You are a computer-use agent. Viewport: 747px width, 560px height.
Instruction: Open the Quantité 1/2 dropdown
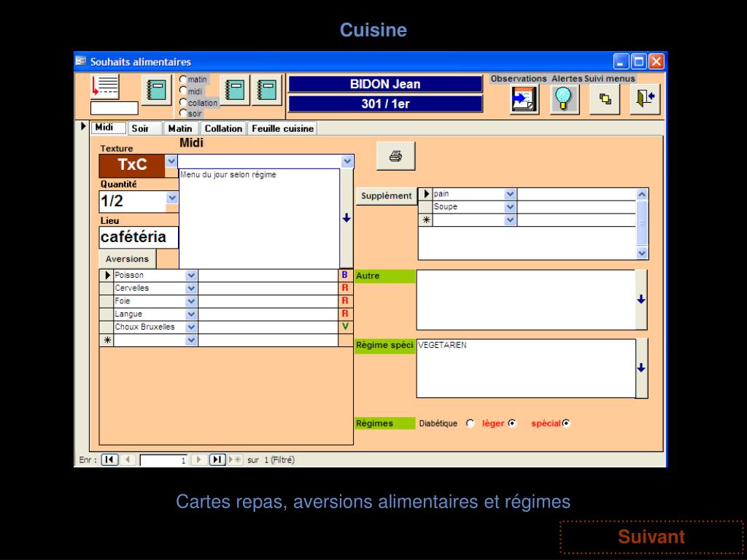tap(172, 198)
